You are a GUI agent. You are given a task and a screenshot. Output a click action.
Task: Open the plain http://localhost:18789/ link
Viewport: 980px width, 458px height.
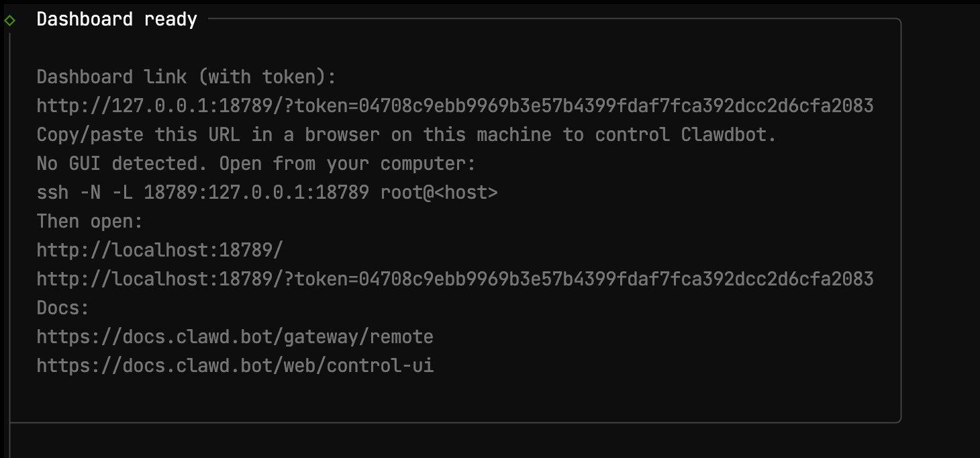point(160,250)
